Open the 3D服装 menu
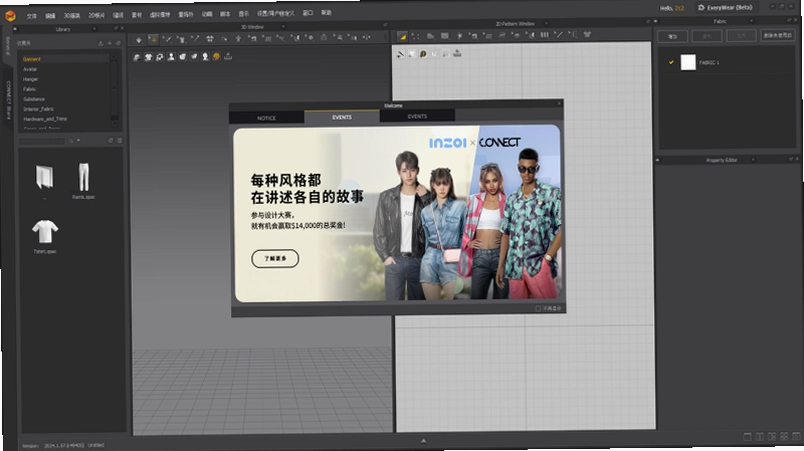804x451 pixels. 71,16
